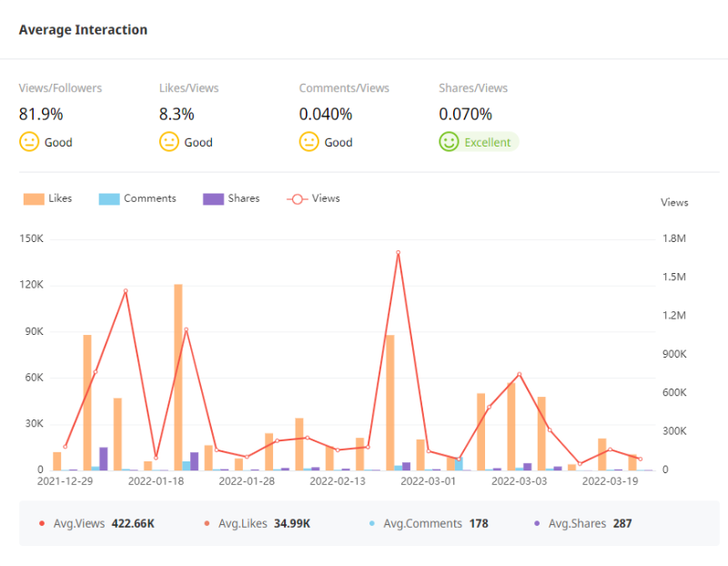Click the 2022-03-01 date axis label
This screenshot has width=728, height=566.
[428, 480]
